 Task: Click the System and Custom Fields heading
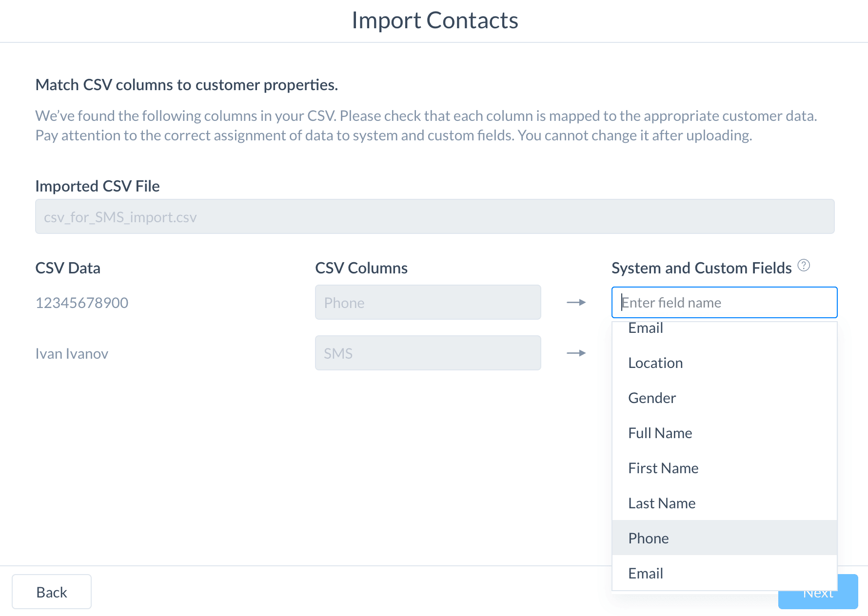coord(701,268)
